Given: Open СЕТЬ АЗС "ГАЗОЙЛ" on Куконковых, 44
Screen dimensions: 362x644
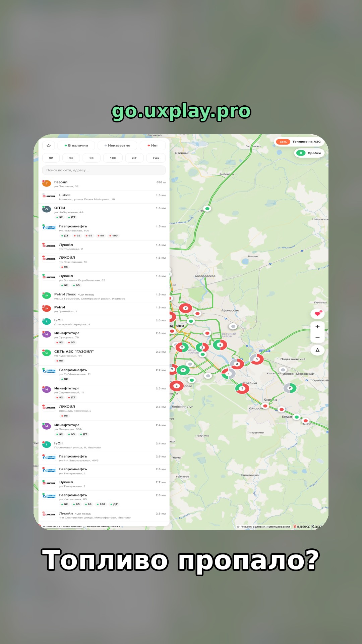Looking at the screenshot, I should 104,356.
